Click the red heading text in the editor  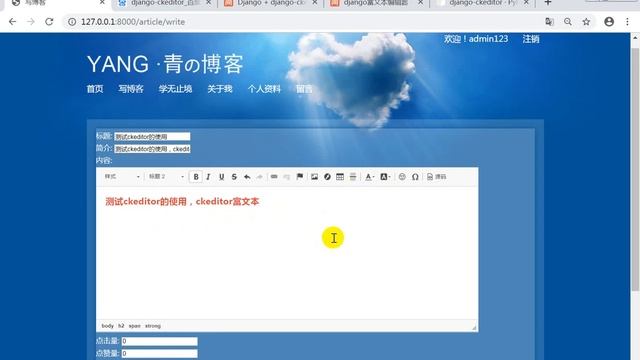pos(182,201)
